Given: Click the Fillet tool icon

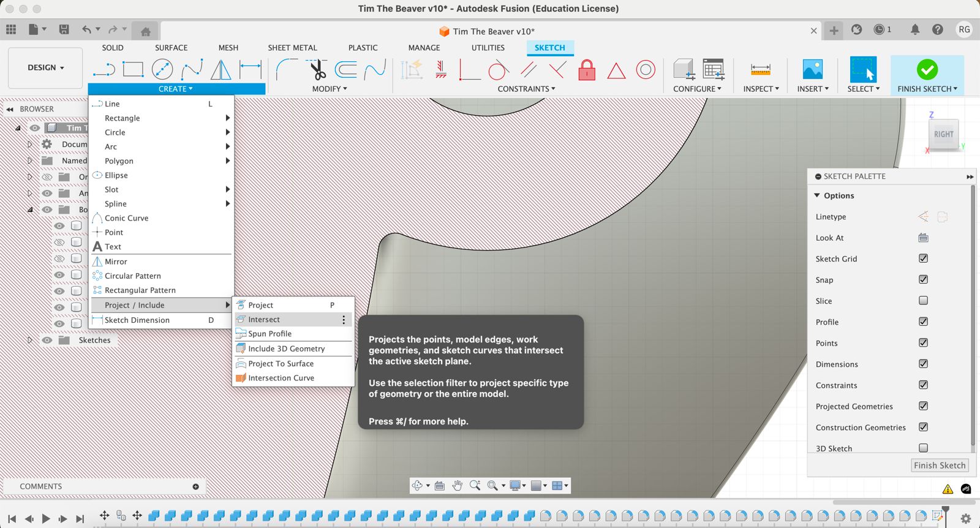Looking at the screenshot, I should (x=286, y=70).
